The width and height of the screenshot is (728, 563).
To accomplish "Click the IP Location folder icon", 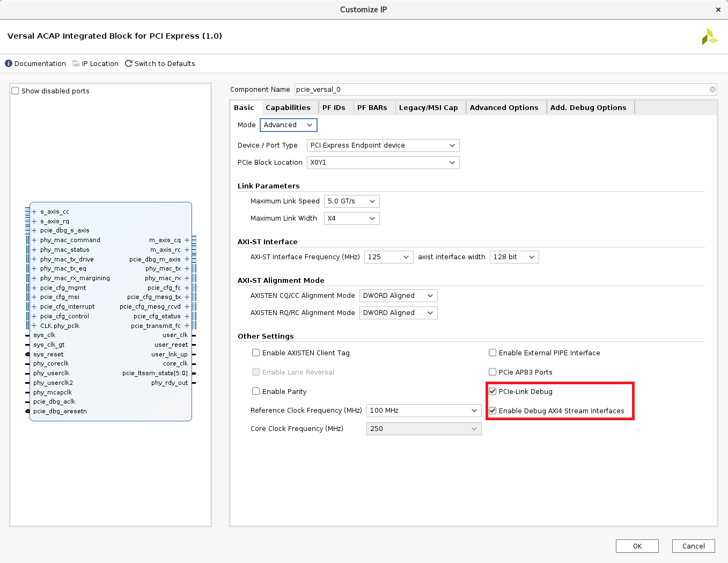I will pos(76,63).
